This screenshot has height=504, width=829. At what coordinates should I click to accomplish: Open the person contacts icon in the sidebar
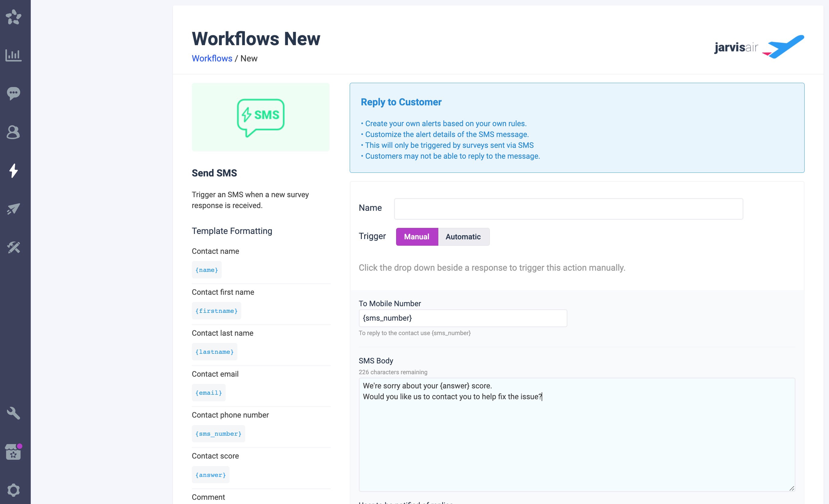coord(14,132)
